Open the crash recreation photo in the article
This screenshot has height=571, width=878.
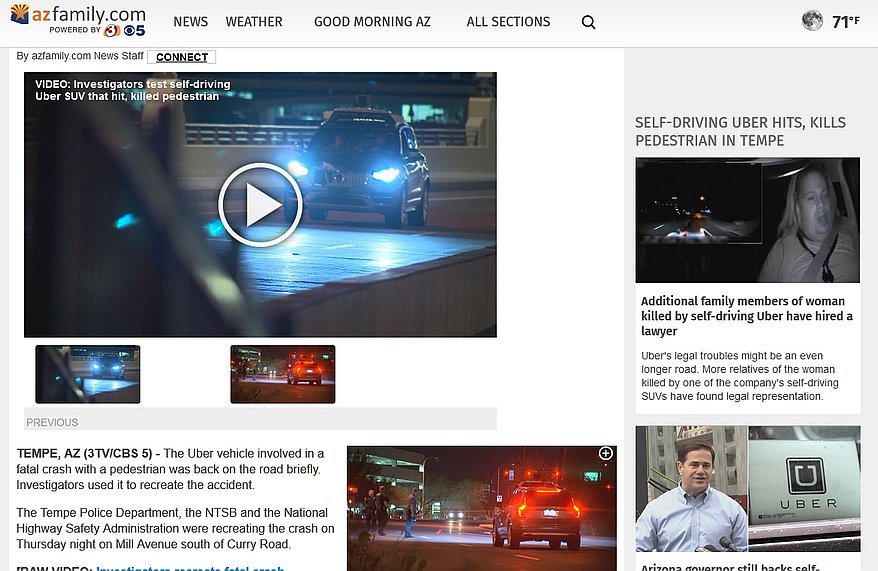click(482, 508)
